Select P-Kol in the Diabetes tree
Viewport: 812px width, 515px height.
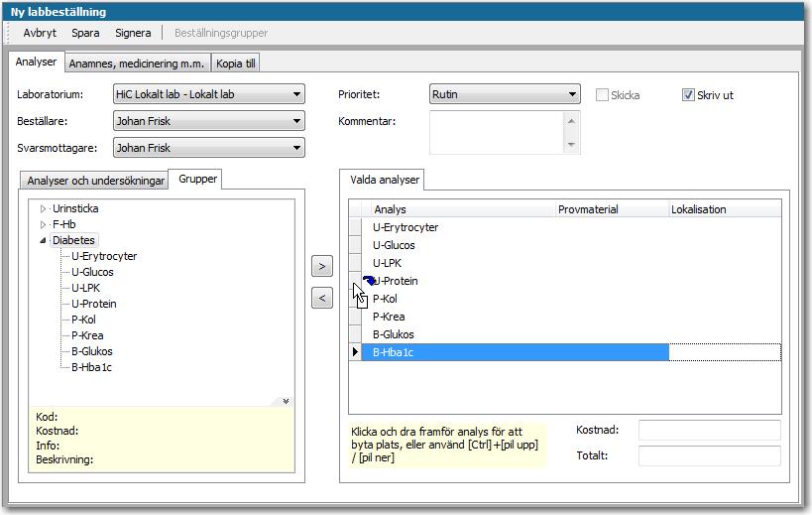(83, 320)
